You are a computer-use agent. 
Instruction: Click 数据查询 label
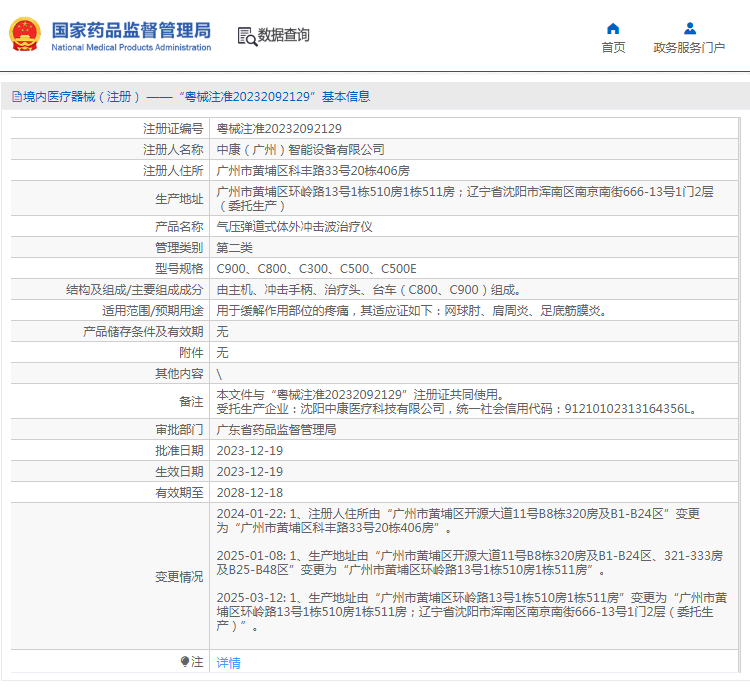[x=284, y=35]
